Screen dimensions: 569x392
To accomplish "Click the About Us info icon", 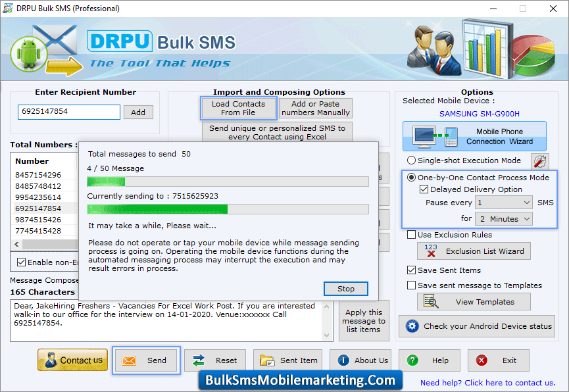I will click(x=343, y=360).
